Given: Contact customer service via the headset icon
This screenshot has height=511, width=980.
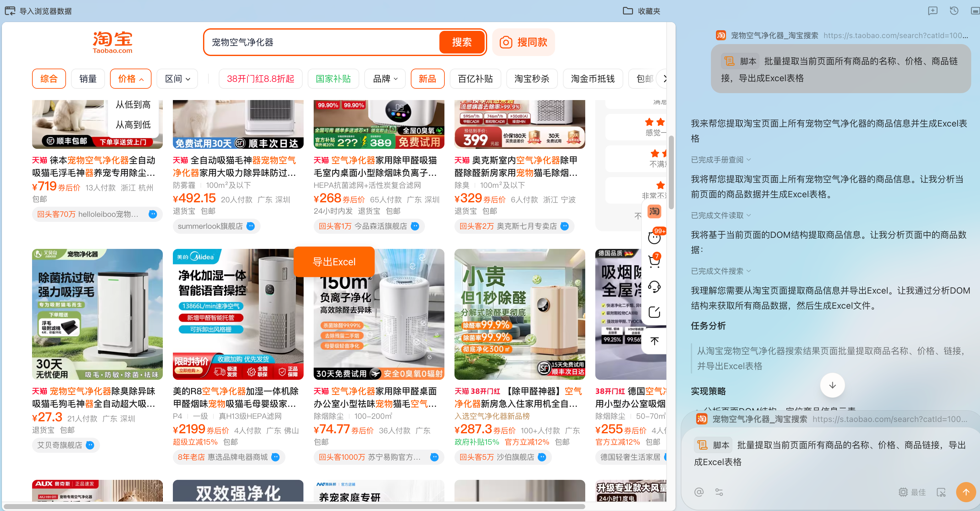Looking at the screenshot, I should tap(654, 287).
